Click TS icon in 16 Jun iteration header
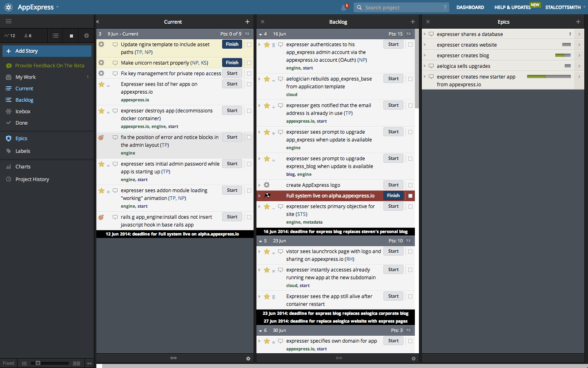The height and width of the screenshot is (368, 588). tap(408, 34)
